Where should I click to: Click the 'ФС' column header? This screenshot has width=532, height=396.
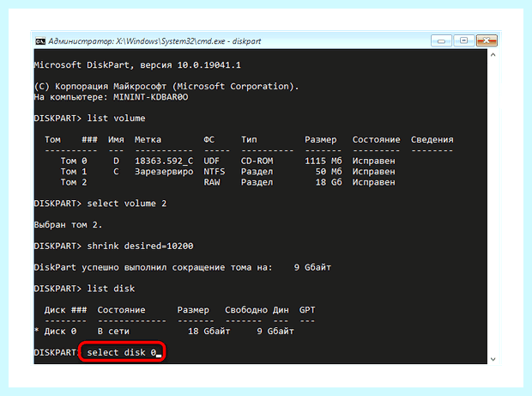(209, 139)
